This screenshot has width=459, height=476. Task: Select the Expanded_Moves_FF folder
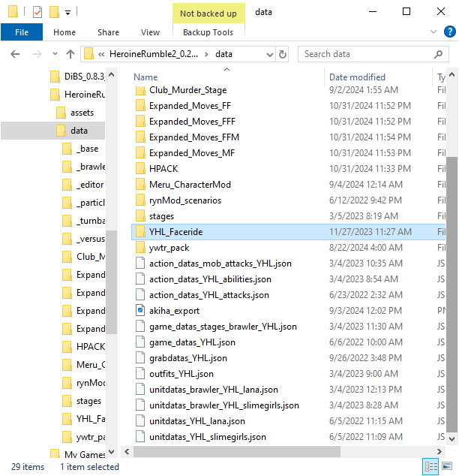(x=190, y=106)
